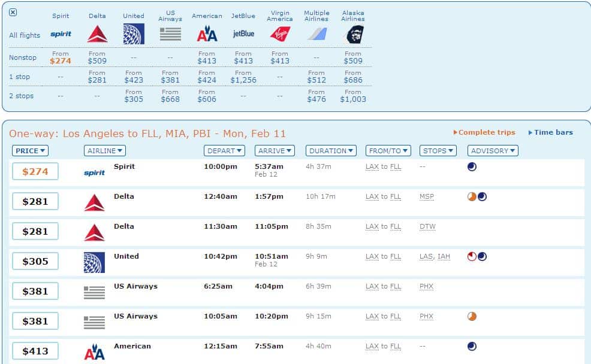The image size is (591, 364).
Task: Filter by the Nonstop row label
Action: point(23,57)
